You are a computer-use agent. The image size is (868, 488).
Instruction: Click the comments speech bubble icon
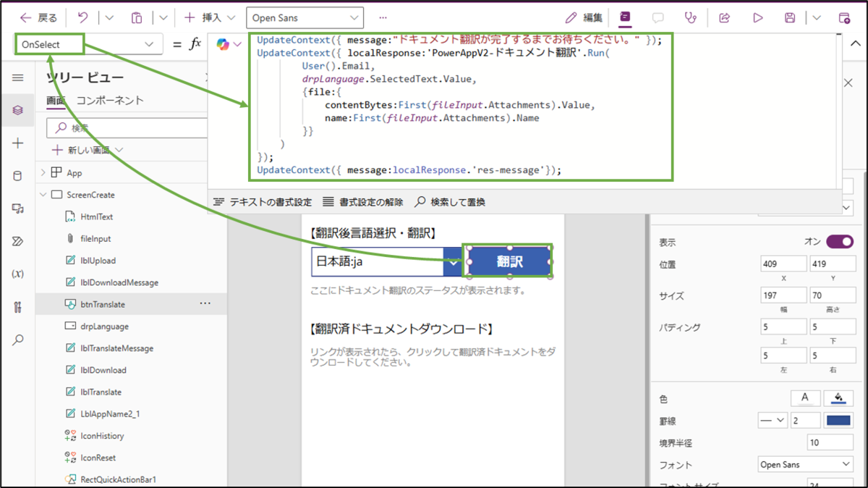tap(658, 17)
